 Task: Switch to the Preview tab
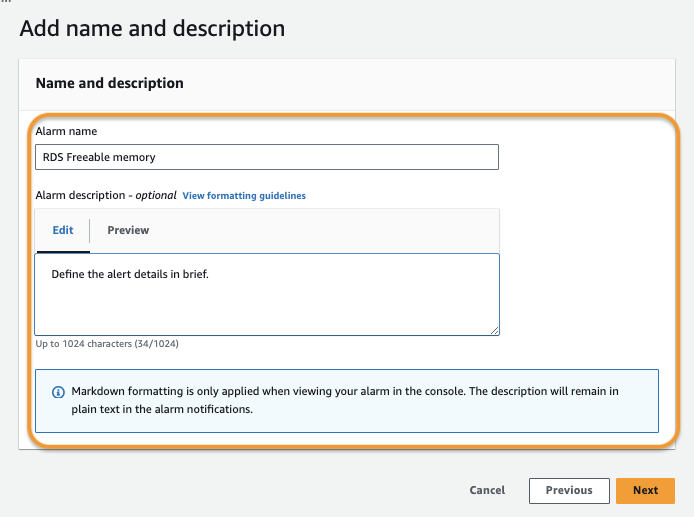coord(128,230)
